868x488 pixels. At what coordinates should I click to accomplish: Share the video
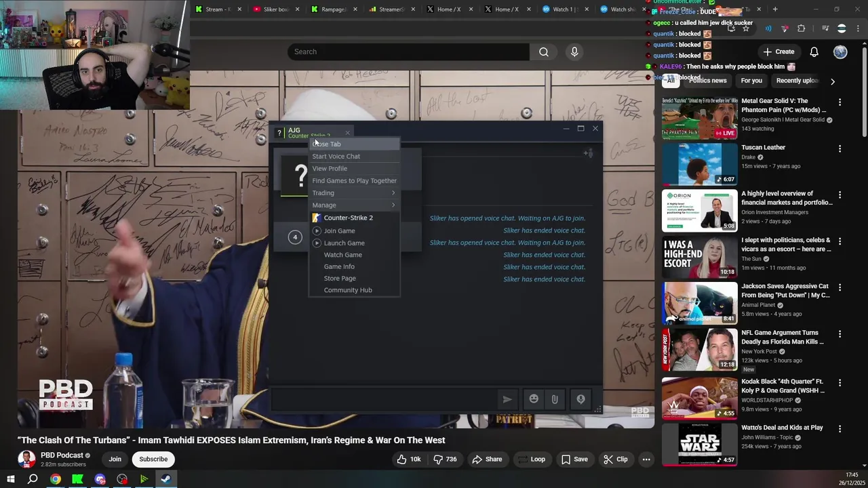tap(487, 460)
